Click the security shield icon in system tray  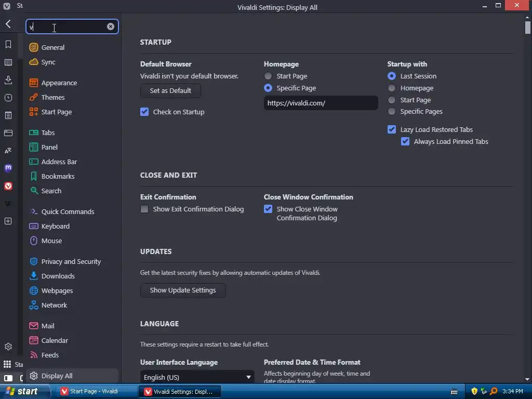pos(474,391)
